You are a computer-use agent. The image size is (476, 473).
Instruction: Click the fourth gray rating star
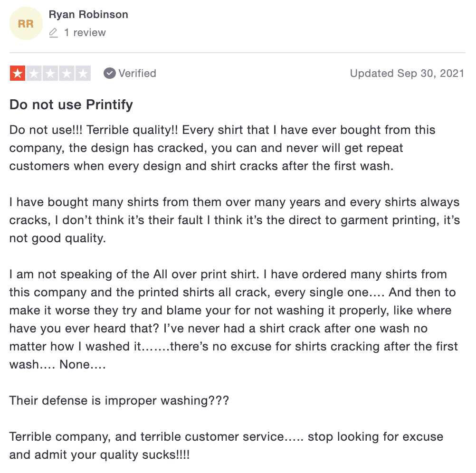[x=67, y=73]
